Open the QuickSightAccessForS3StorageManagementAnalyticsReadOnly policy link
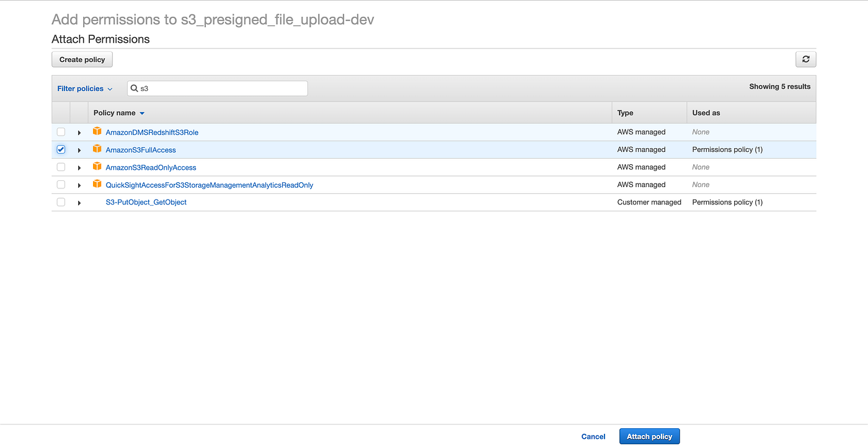Image resolution: width=868 pixels, height=448 pixels. point(210,184)
